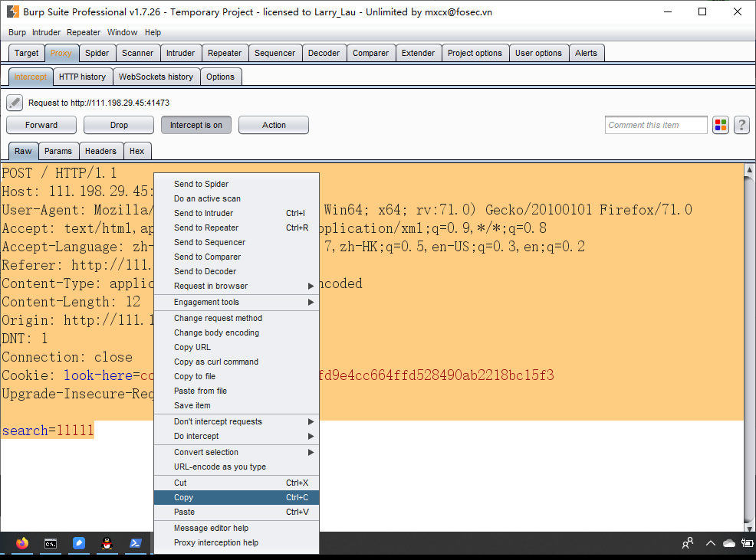
Task: Switch to the Params view tab
Action: tap(58, 152)
